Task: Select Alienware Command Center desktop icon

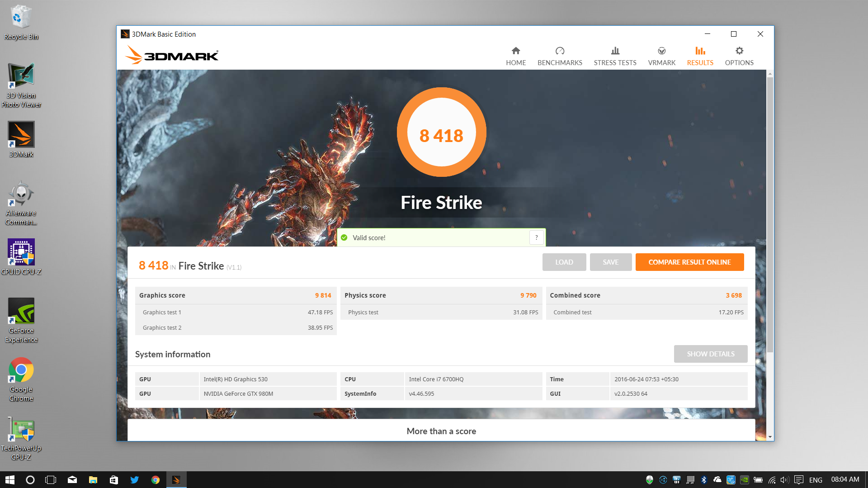Action: point(21,203)
